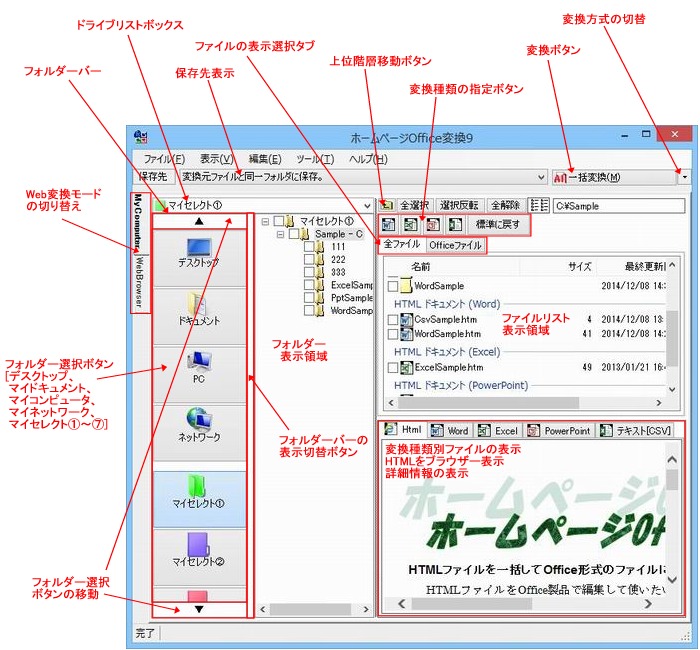Click the 標準に戻す button
700x650 pixels.
pos(498,225)
